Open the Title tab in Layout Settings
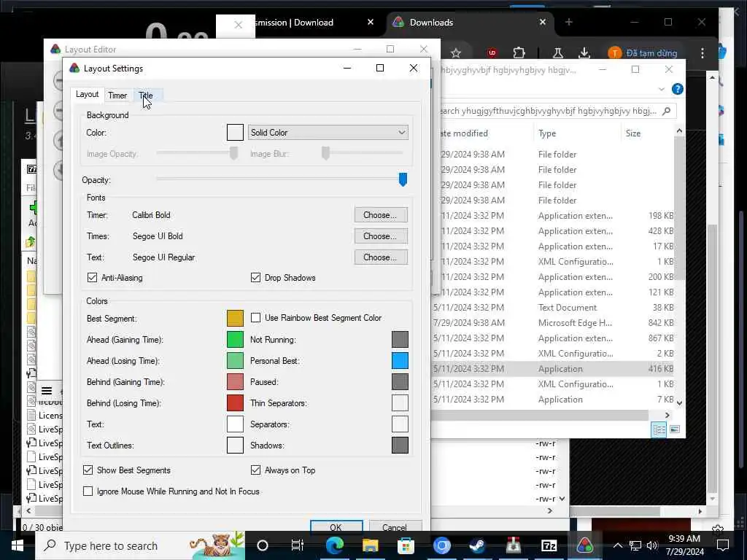This screenshot has height=560, width=747. tap(146, 96)
